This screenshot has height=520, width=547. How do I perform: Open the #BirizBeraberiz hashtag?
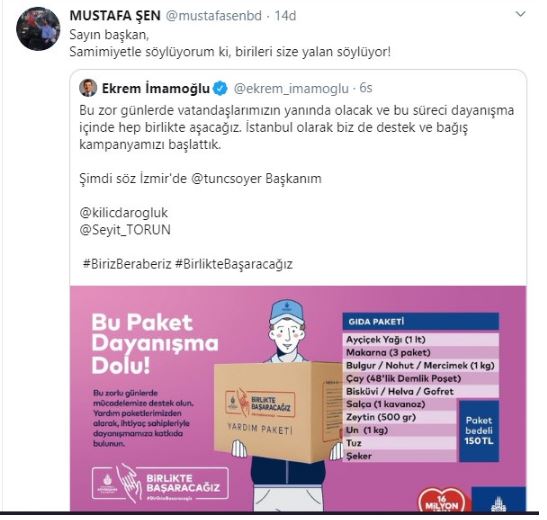[127, 264]
